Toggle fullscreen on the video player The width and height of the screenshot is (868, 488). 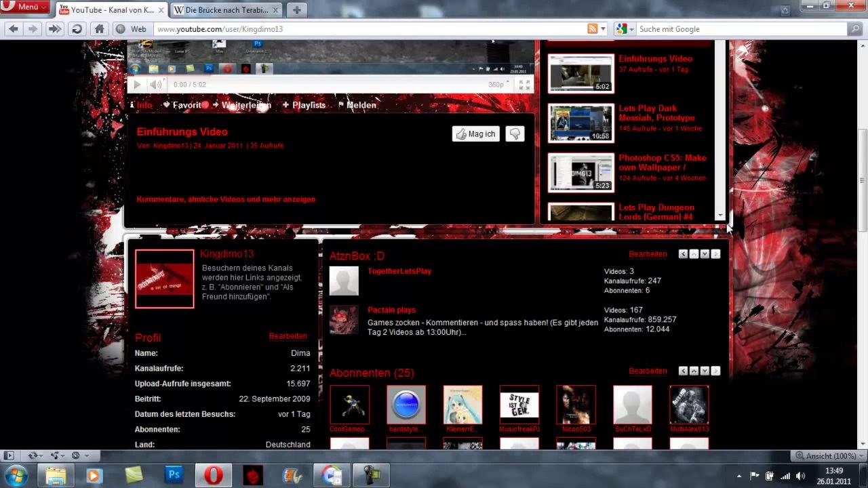pos(524,85)
